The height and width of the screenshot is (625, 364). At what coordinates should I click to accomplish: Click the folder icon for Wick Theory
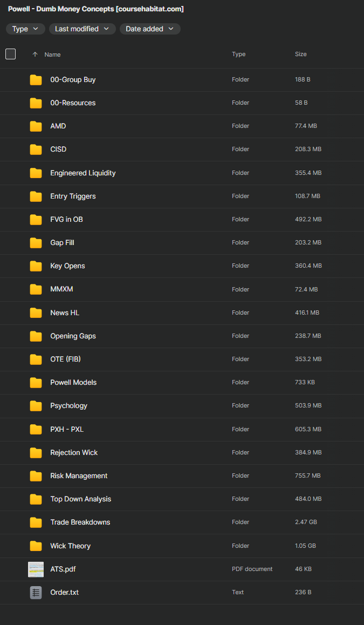pos(36,546)
